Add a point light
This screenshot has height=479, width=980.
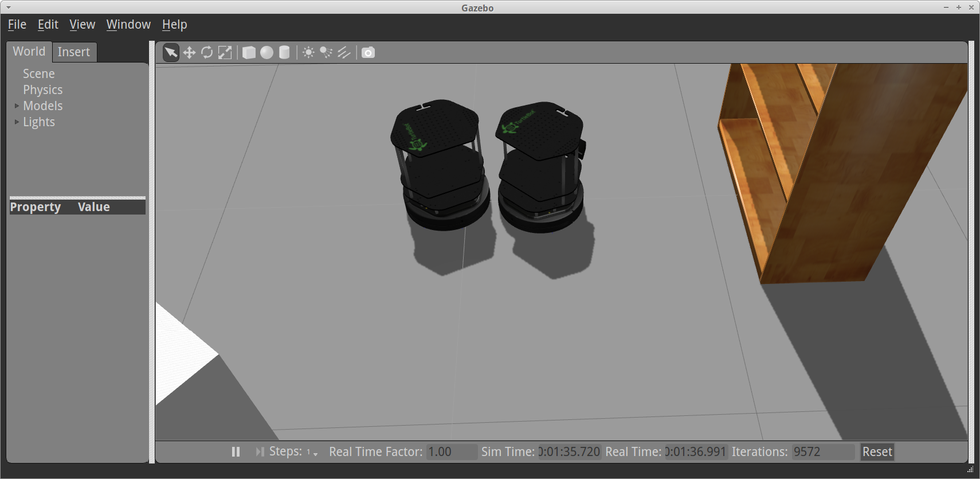pos(308,53)
